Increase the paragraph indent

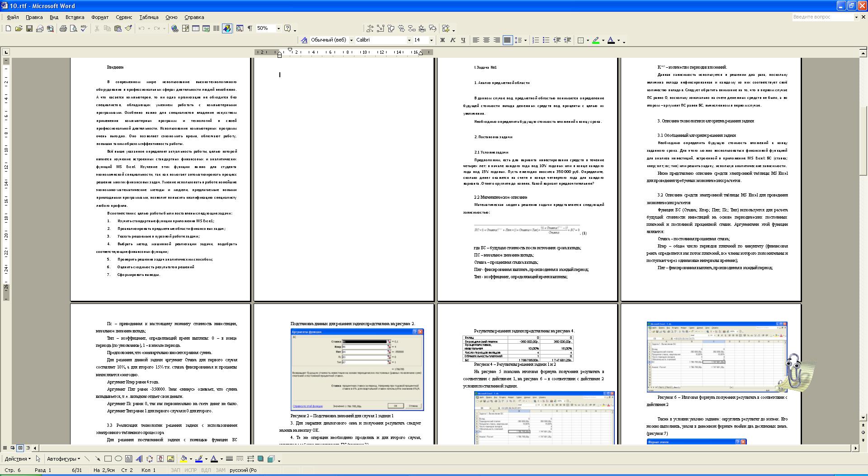[x=567, y=40]
